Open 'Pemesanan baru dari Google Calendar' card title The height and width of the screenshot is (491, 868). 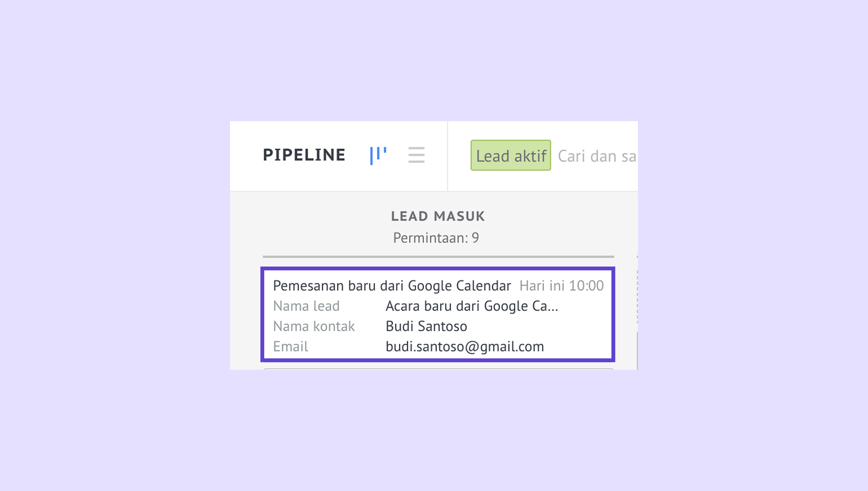[392, 286]
